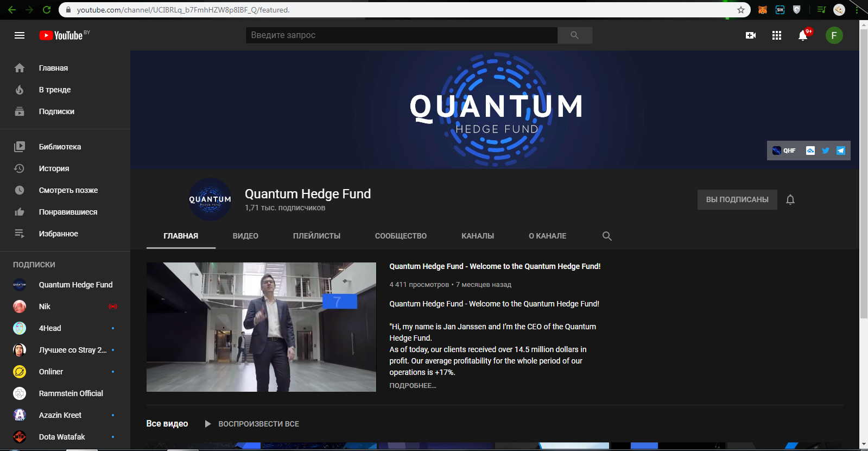The width and height of the screenshot is (868, 451).
Task: Select the ГЛАВНАЯ tab
Action: pos(181,236)
